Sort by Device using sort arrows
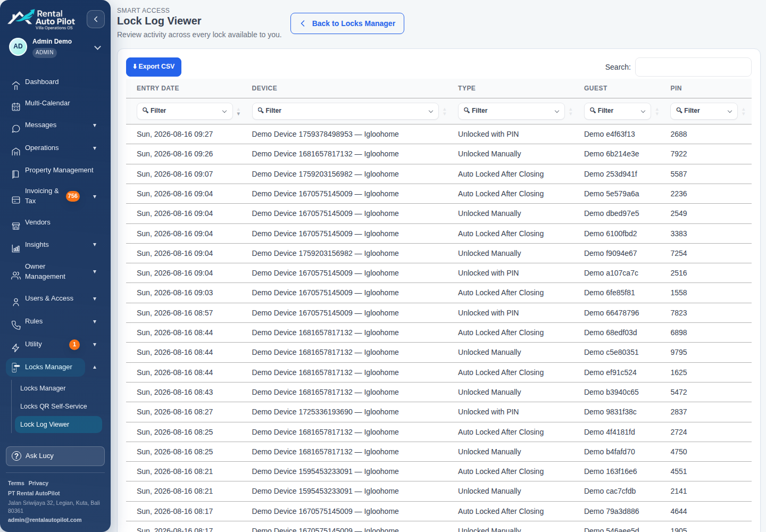 (445, 111)
